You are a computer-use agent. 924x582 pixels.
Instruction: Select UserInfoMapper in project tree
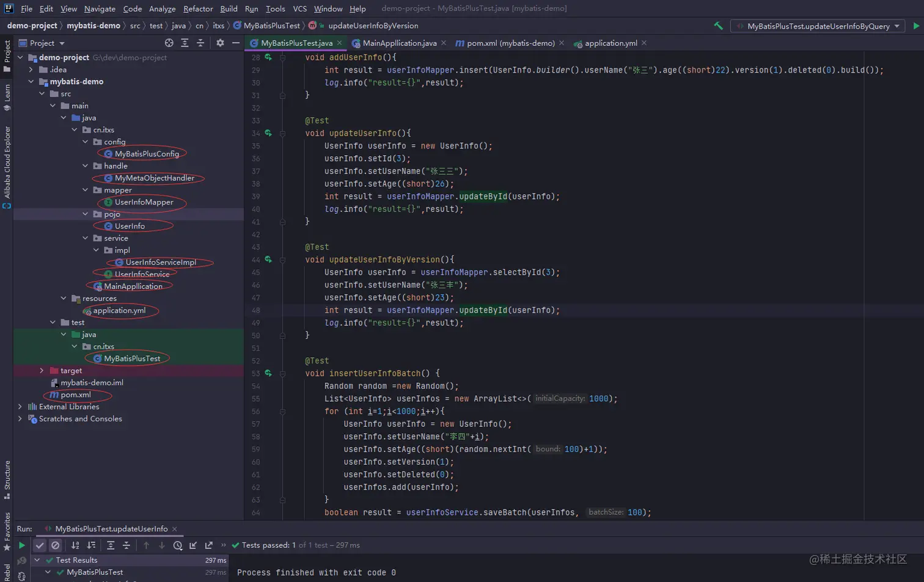coord(144,202)
